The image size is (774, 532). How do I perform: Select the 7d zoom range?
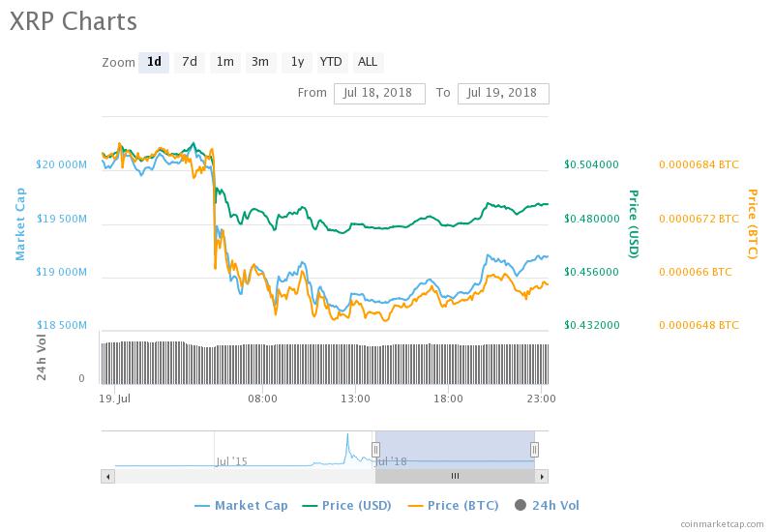pos(190,62)
